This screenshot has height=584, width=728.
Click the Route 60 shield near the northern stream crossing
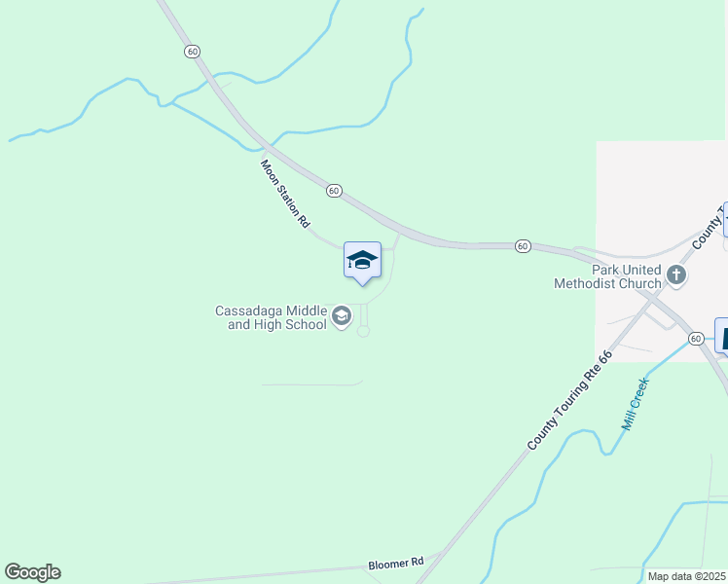coord(192,52)
